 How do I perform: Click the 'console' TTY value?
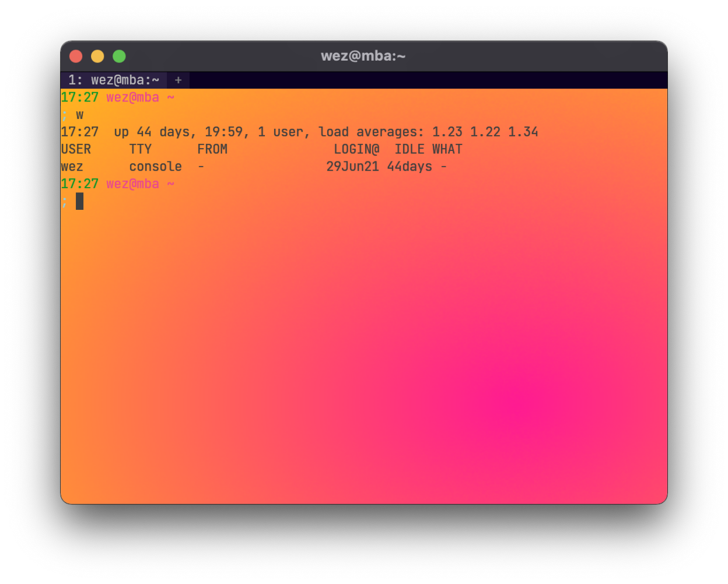(x=155, y=167)
